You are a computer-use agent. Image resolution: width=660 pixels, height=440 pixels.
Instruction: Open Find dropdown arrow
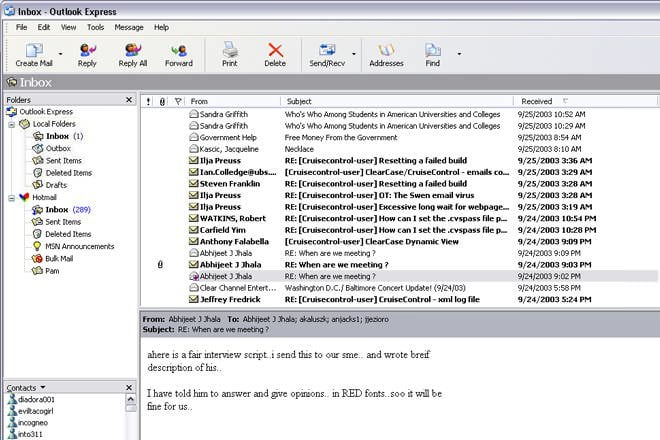(x=459, y=54)
